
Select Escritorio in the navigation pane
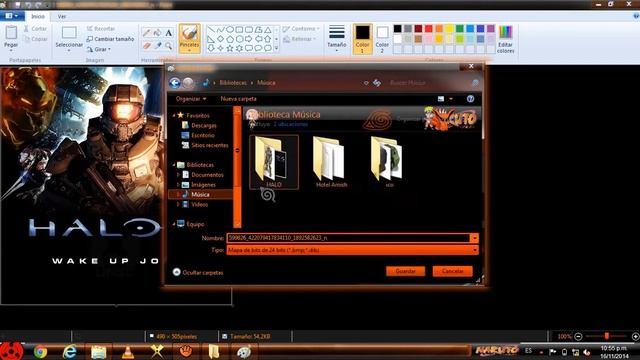click(198, 135)
